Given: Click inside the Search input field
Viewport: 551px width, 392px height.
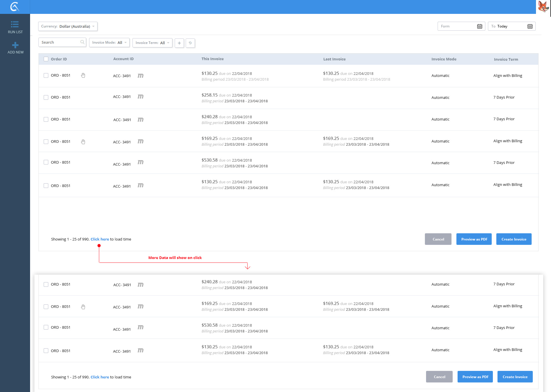Looking at the screenshot, I should [59, 42].
